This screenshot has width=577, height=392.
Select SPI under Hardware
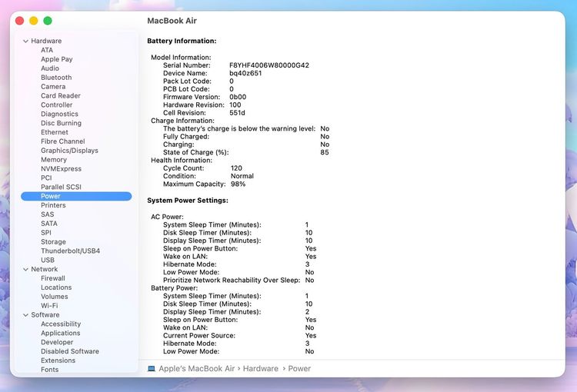pyautogui.click(x=46, y=233)
